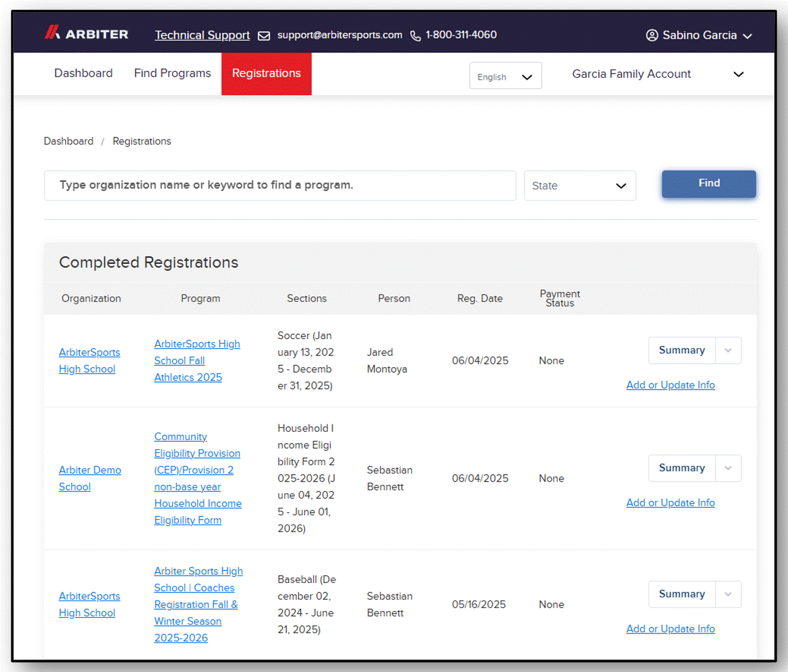Click the user profile icon

(x=652, y=35)
